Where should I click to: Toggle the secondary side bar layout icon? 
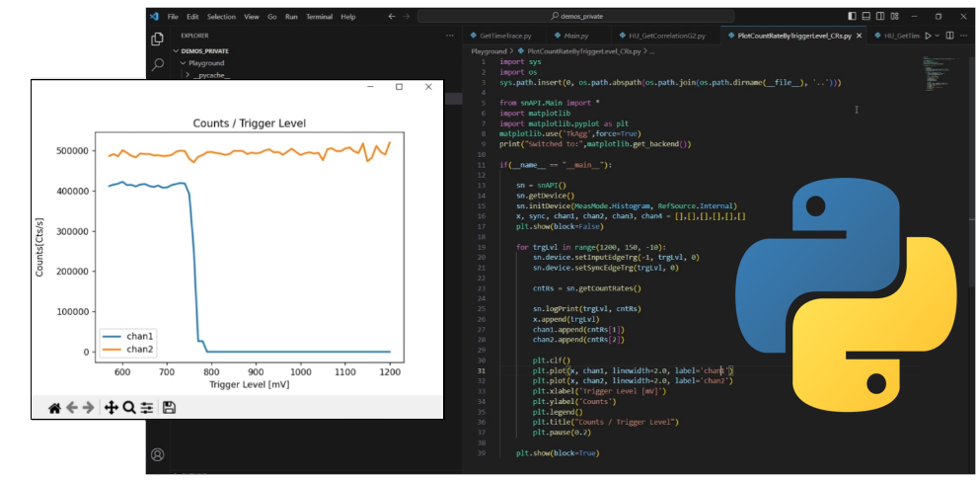tap(880, 16)
